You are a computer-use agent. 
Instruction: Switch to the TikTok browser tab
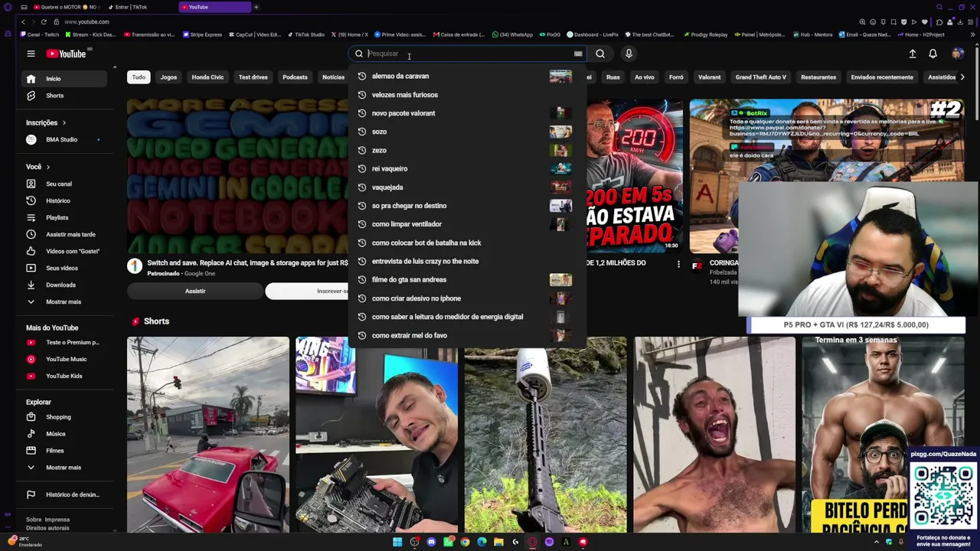point(142,7)
